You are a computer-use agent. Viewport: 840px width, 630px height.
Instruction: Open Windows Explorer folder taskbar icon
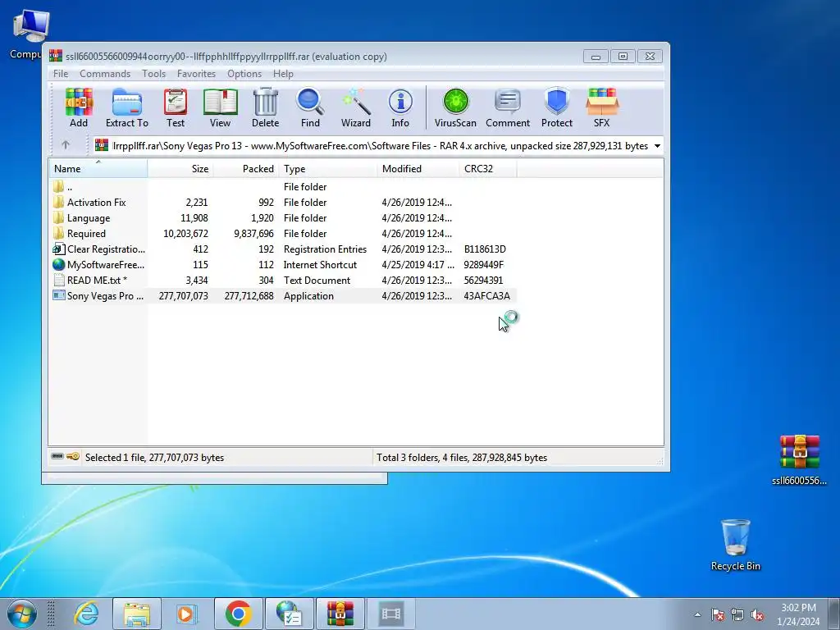[x=137, y=614]
